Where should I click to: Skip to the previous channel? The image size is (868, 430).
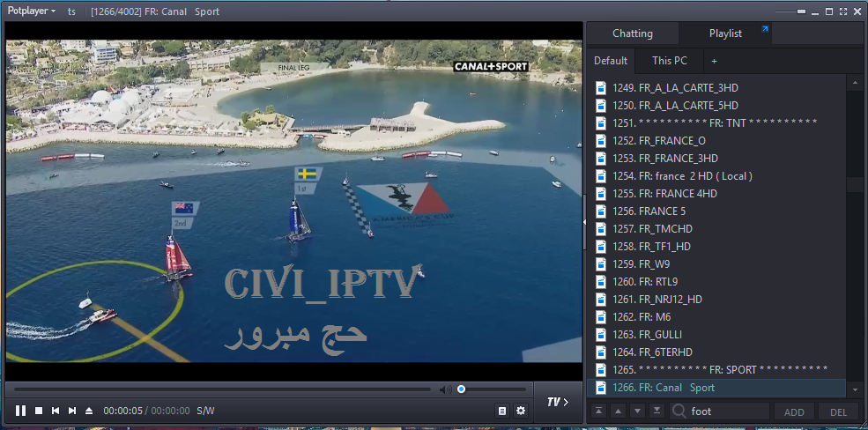point(56,411)
